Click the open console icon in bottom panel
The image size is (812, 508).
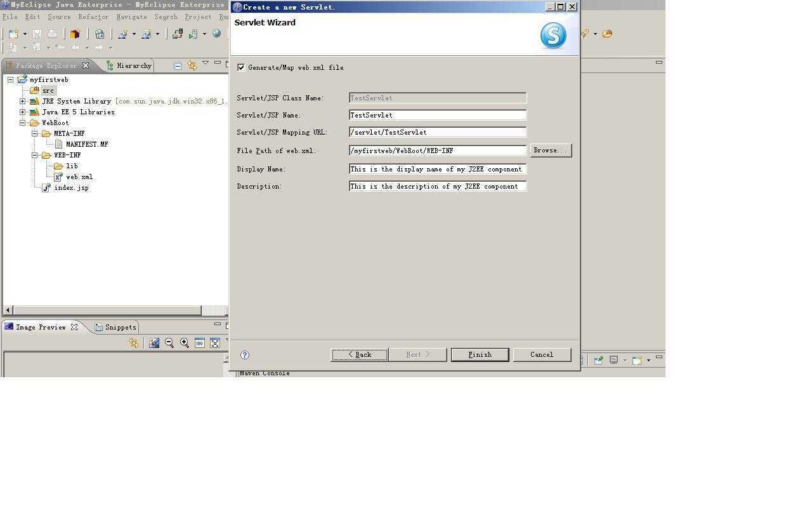tap(637, 360)
